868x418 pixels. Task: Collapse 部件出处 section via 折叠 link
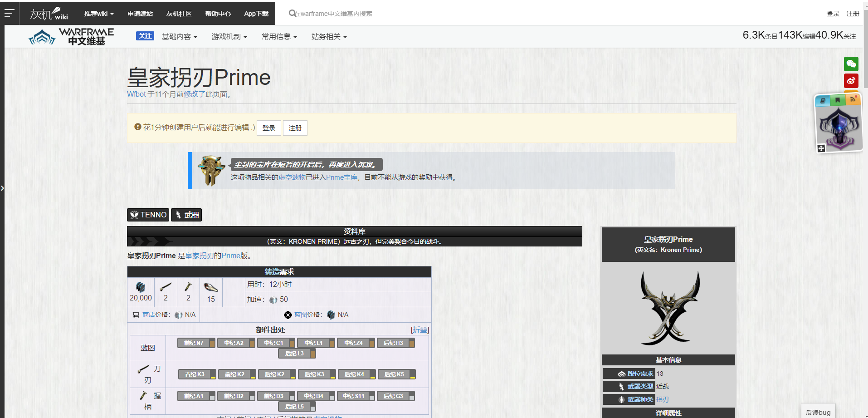(420, 330)
